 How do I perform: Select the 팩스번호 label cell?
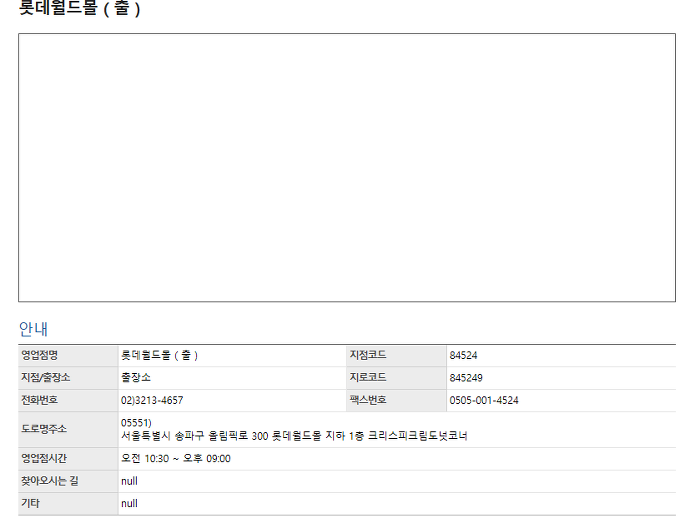[396, 400]
